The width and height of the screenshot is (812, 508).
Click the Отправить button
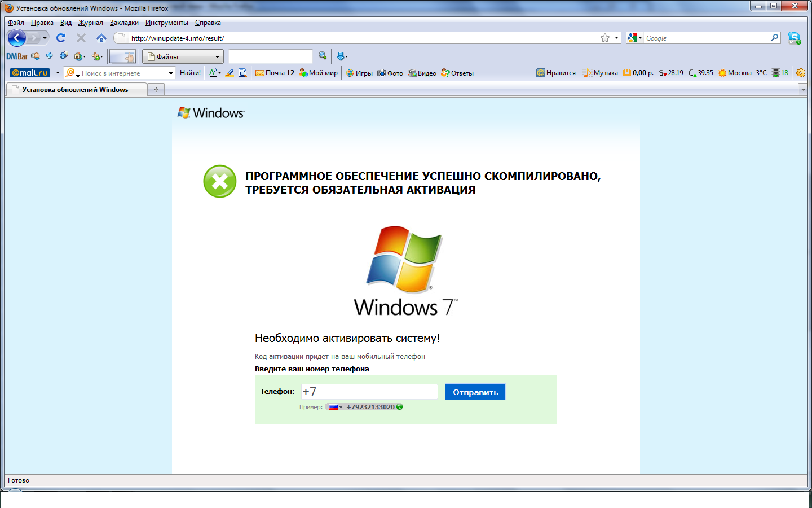click(475, 392)
